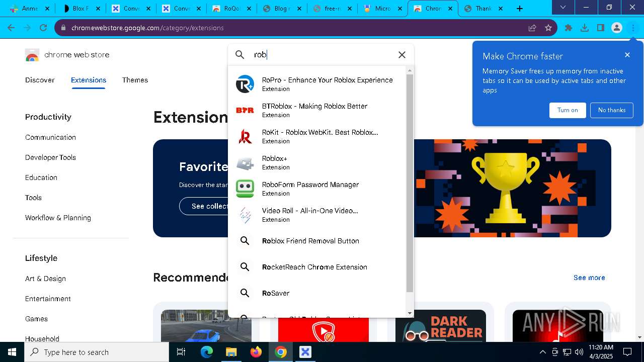Open See more recommended link
This screenshot has height=362, width=644.
coord(589,278)
